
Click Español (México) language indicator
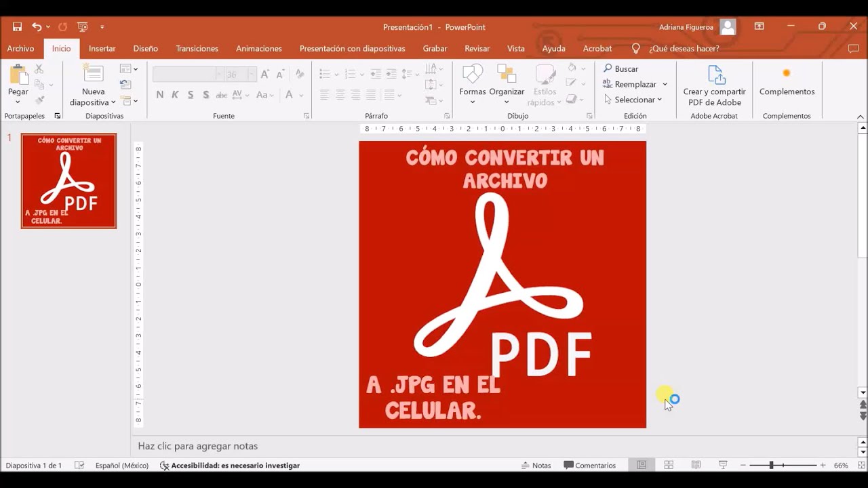[x=122, y=466]
